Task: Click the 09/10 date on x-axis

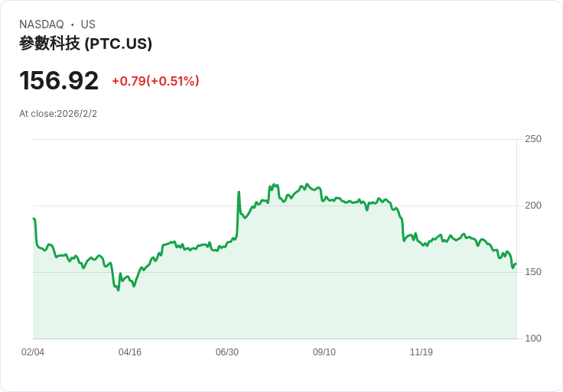Action: 324,352
